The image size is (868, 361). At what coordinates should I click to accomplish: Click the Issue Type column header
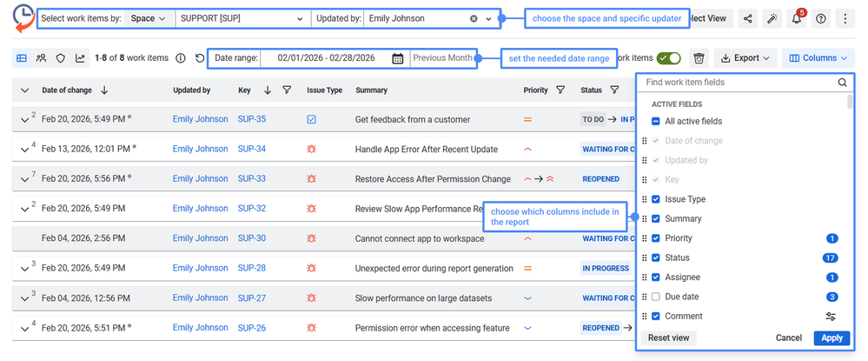tap(324, 90)
